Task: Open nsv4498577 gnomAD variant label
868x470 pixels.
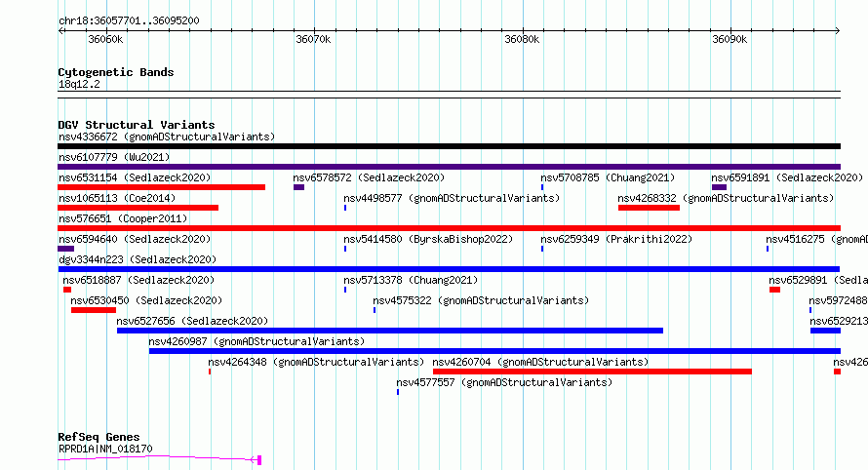Action: coord(452,198)
